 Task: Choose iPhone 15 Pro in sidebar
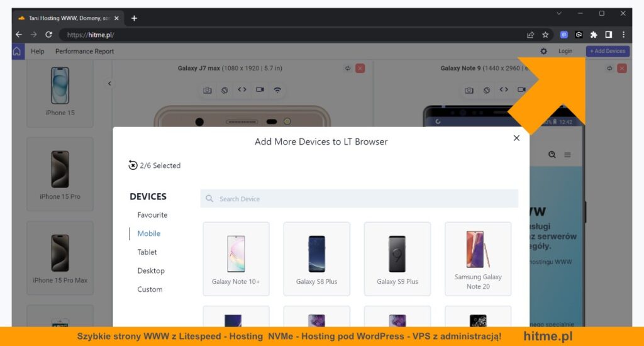(x=60, y=174)
